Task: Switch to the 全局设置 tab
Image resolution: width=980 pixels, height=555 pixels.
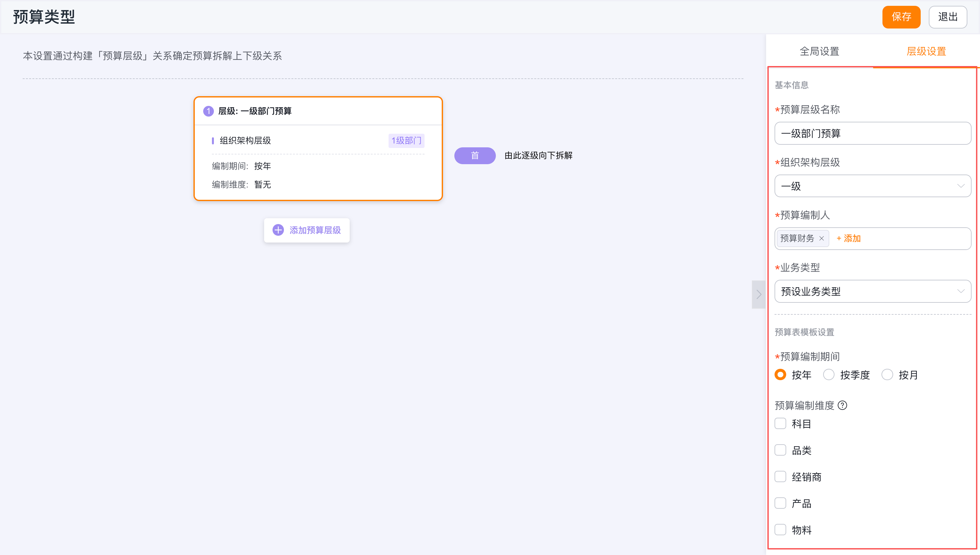Action: [819, 51]
